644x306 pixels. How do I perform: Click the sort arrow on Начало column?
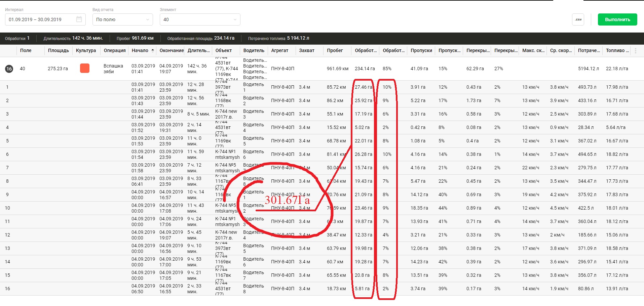point(153,51)
